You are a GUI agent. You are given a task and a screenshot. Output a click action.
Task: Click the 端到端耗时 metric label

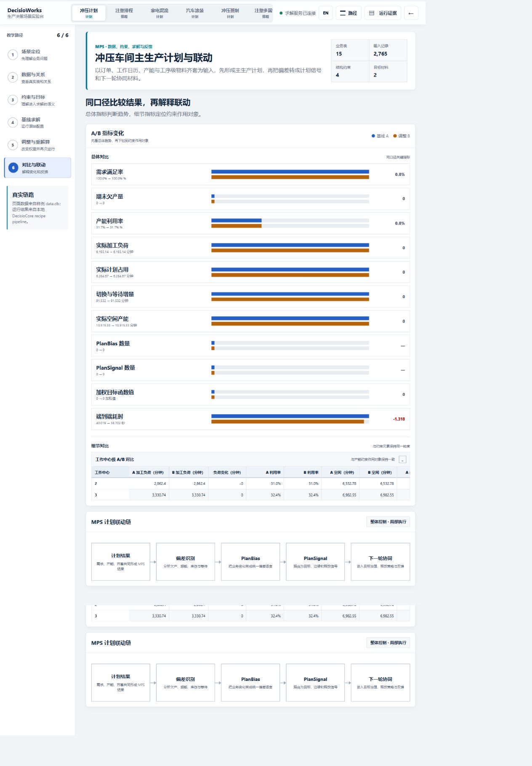(x=109, y=416)
